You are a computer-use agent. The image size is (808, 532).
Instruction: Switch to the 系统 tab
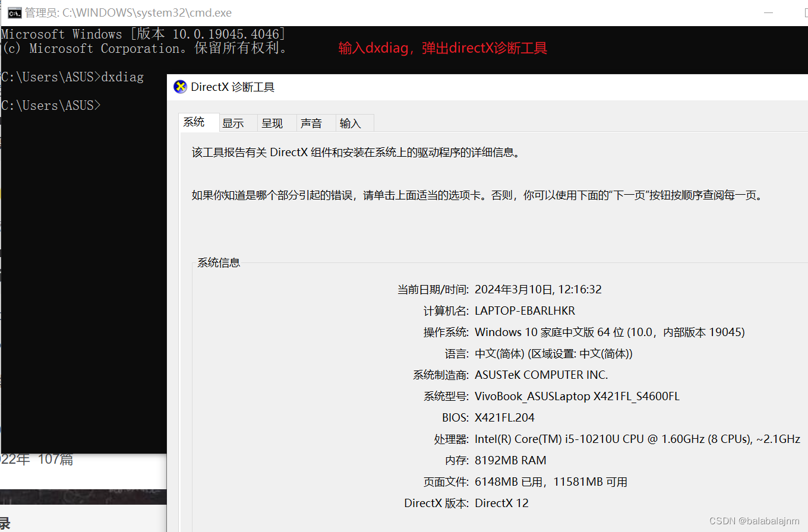(199, 122)
